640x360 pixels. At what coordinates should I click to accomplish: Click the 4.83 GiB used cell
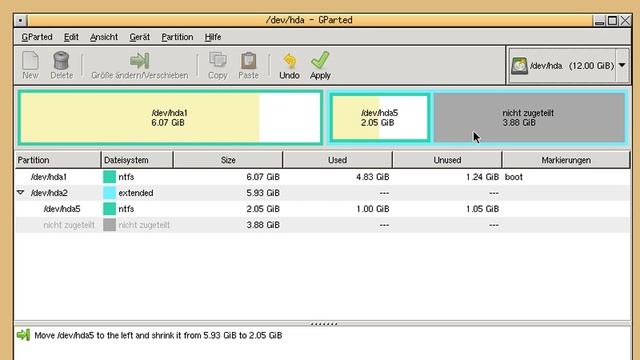(372, 177)
